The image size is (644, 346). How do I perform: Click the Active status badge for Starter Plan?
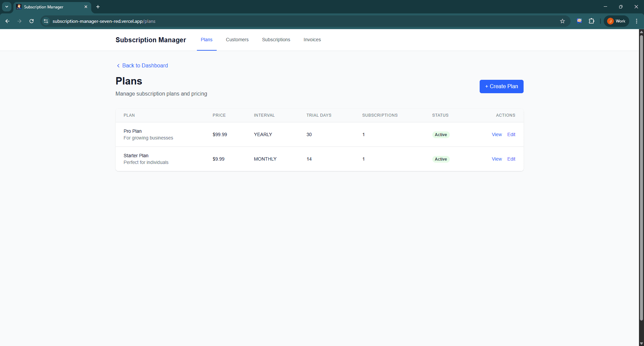click(x=440, y=159)
